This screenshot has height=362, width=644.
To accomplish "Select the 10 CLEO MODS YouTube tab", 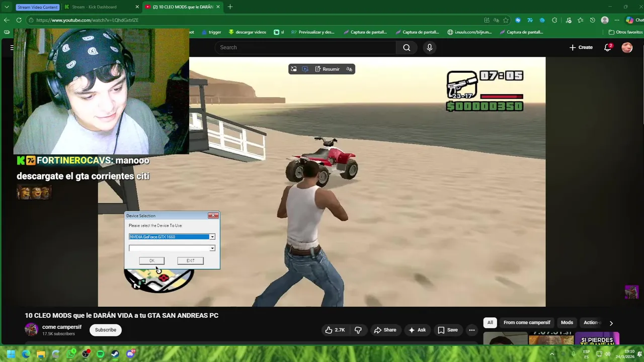I will pos(183,7).
